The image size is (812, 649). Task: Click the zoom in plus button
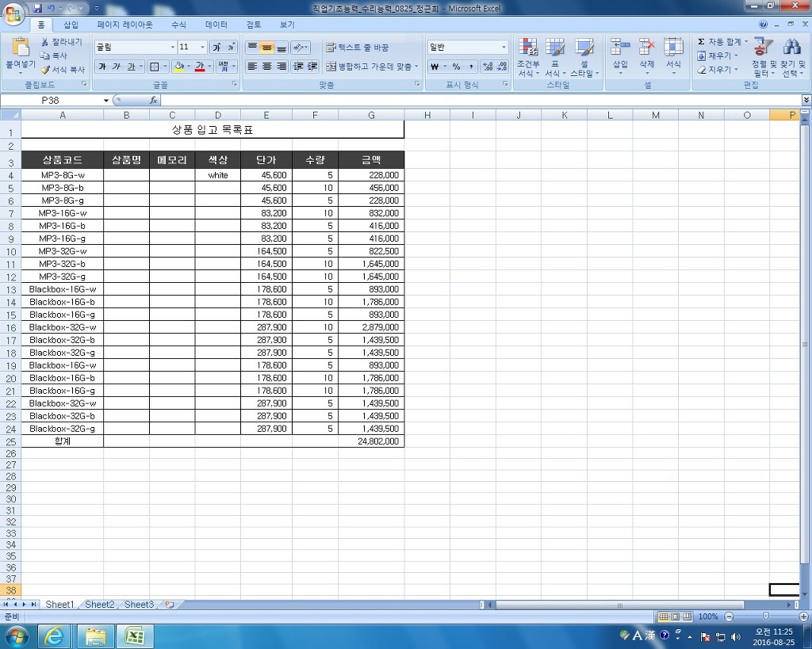[804, 617]
